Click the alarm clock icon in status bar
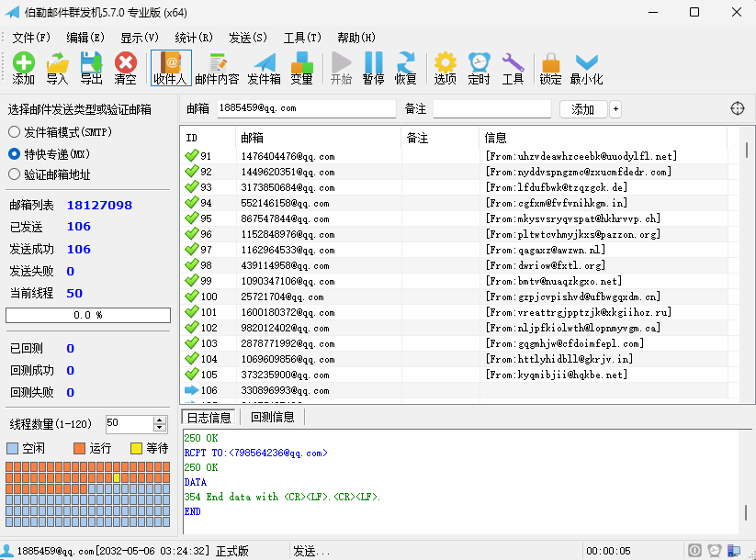The height and width of the screenshot is (560, 756). click(715, 551)
